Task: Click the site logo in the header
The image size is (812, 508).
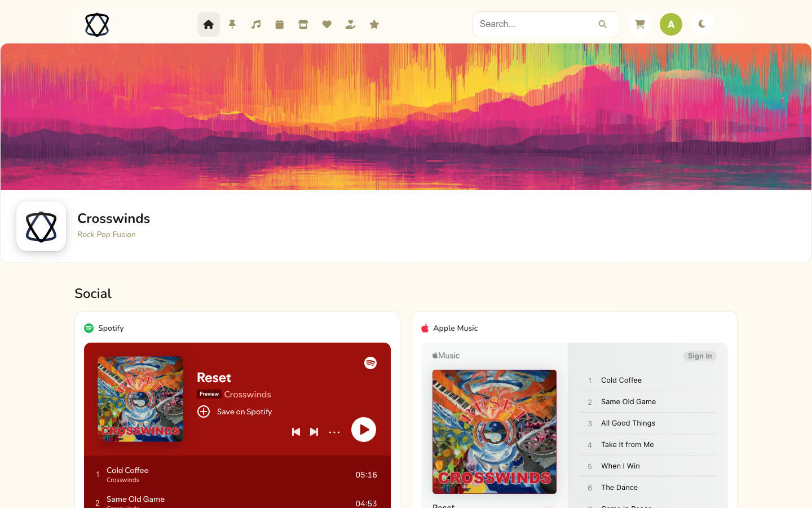Action: tap(97, 25)
